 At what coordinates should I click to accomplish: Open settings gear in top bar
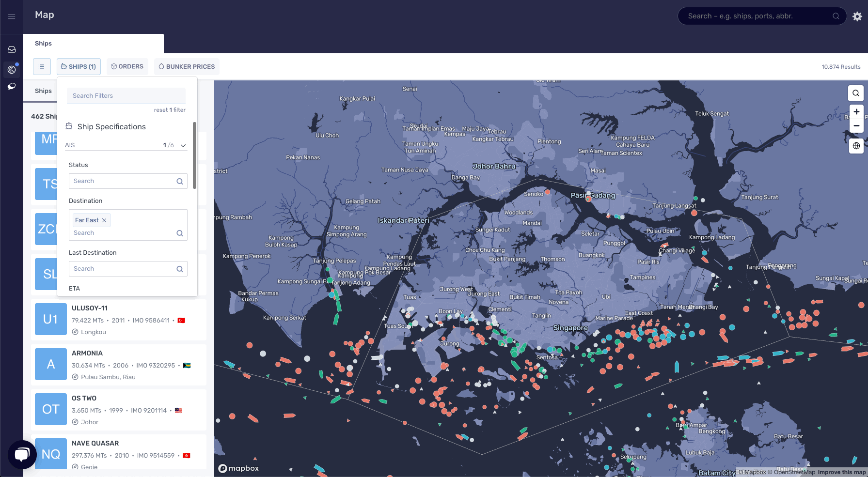pyautogui.click(x=857, y=16)
